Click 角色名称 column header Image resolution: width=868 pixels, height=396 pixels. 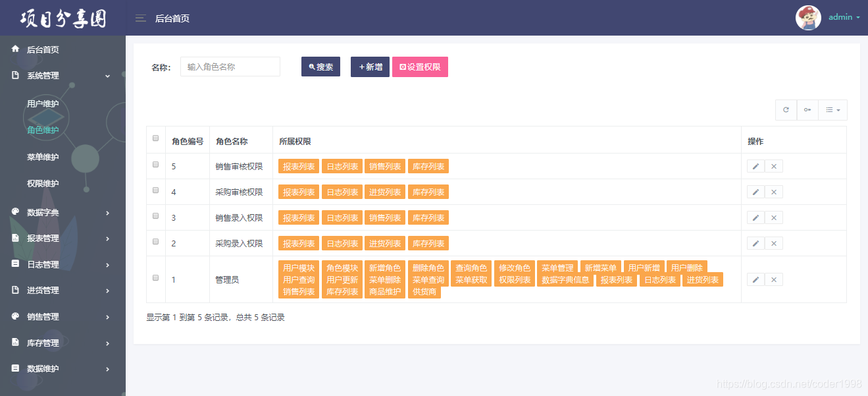click(x=232, y=141)
